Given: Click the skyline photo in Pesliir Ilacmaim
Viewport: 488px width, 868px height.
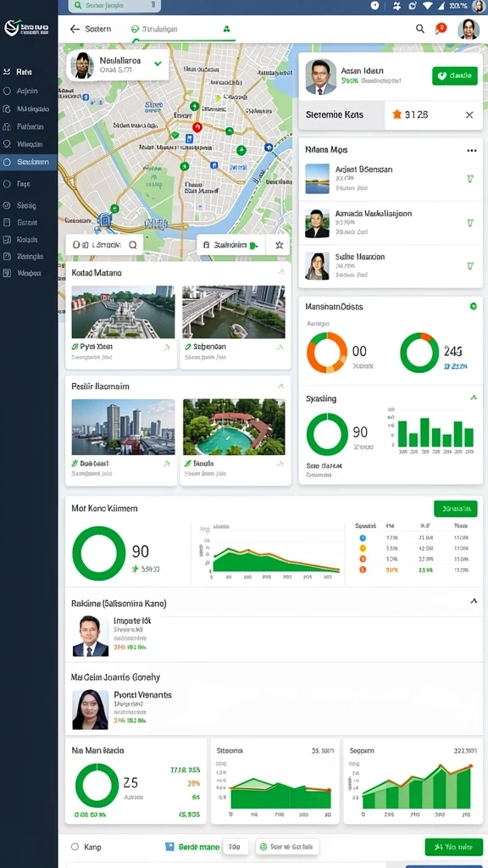Looking at the screenshot, I should 123,427.
